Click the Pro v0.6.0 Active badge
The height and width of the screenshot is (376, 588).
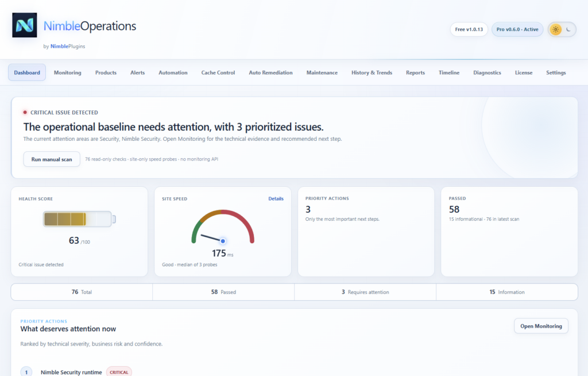[x=517, y=29]
